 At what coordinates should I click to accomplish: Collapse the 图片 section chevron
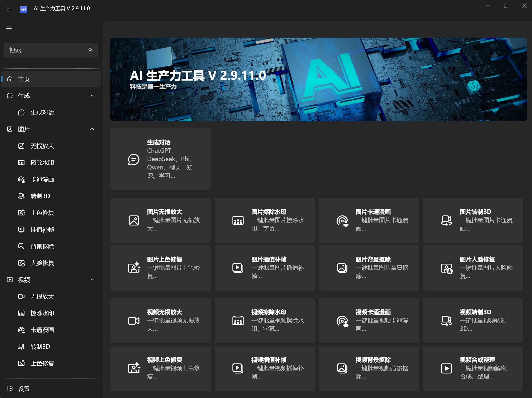92,129
